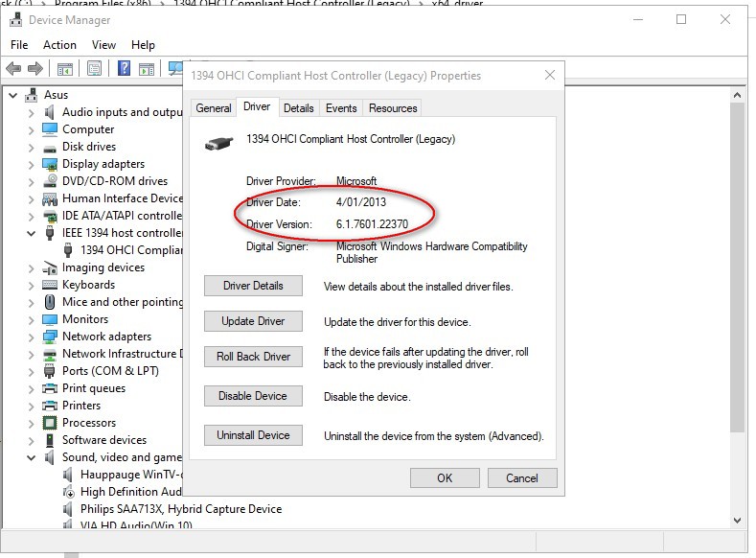Switch to the Details tab
This screenshot has height=558, width=756.
coord(298,108)
